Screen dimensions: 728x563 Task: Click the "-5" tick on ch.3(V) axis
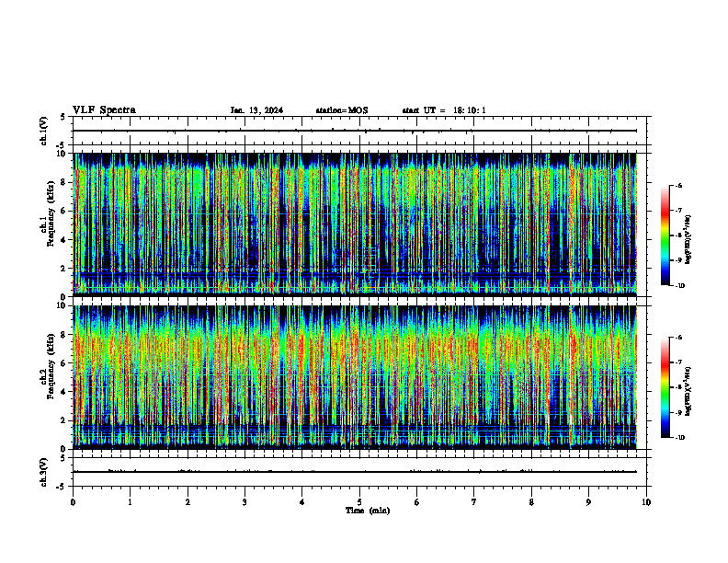coord(62,487)
